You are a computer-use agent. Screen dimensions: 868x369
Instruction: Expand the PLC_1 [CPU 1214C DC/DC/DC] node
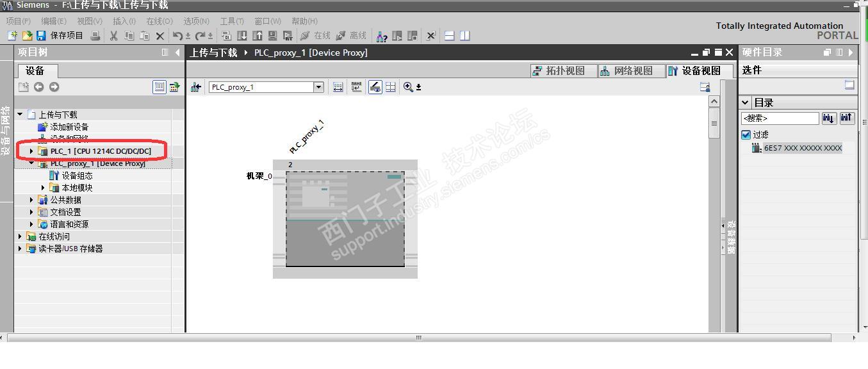coord(31,151)
